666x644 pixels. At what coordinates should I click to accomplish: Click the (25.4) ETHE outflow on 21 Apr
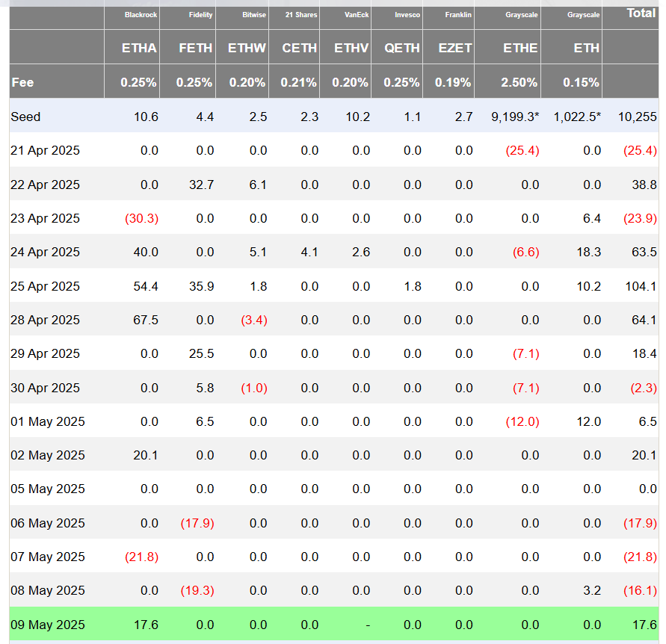(x=522, y=150)
